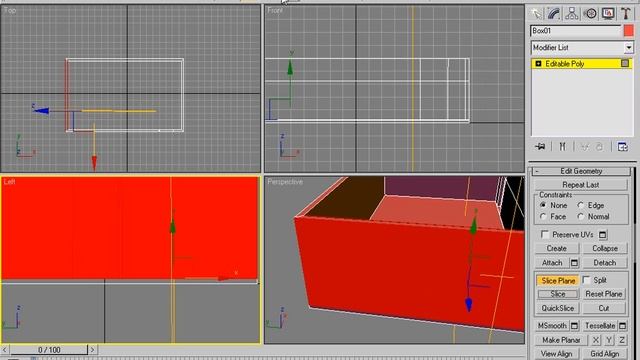
Task: Click the Reset Plane button
Action: pos(604,294)
